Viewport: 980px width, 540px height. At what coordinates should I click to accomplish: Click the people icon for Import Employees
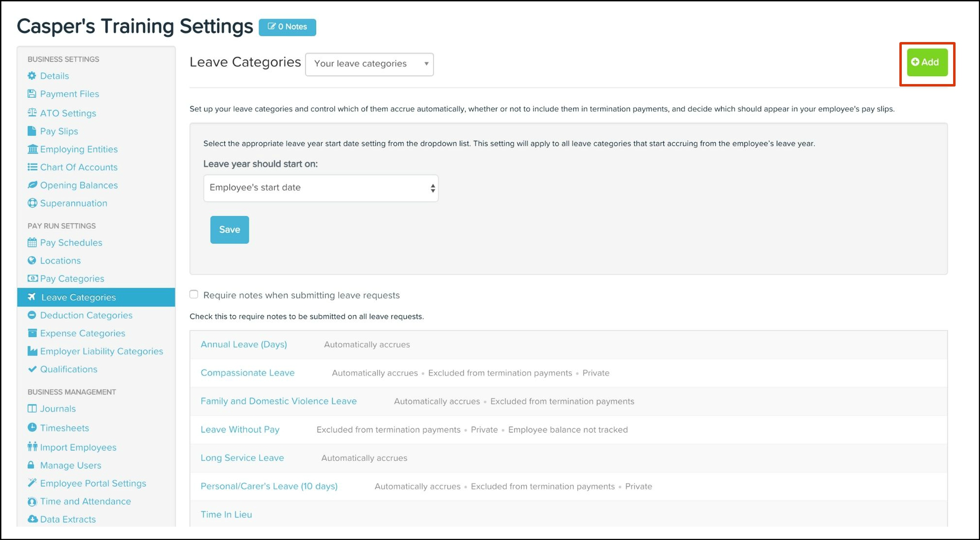pyautogui.click(x=32, y=447)
